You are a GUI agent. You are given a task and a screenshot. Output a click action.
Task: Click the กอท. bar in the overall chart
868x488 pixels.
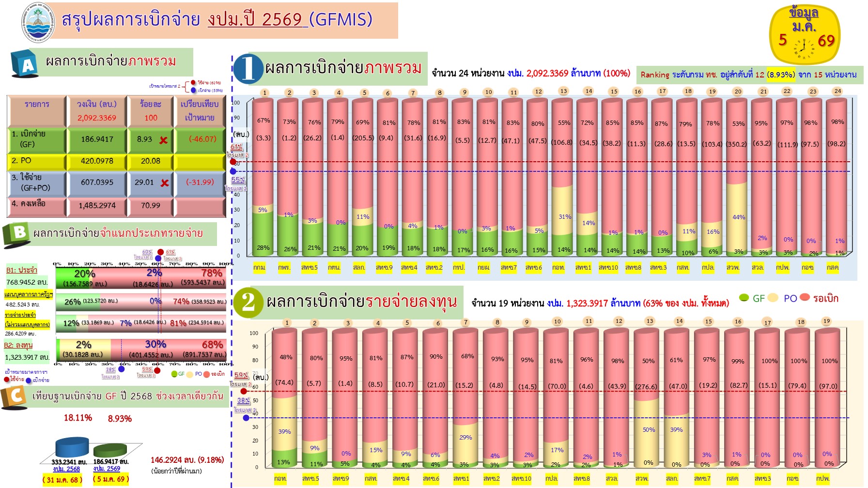tap(562, 177)
